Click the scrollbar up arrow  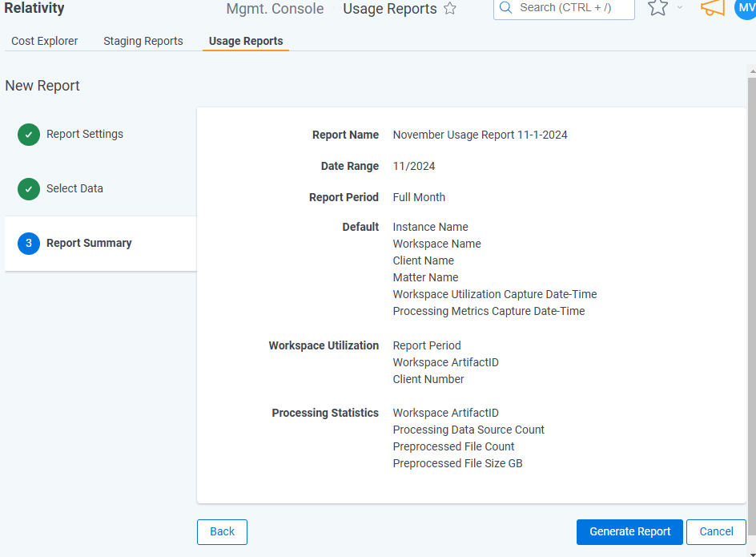coord(752,71)
